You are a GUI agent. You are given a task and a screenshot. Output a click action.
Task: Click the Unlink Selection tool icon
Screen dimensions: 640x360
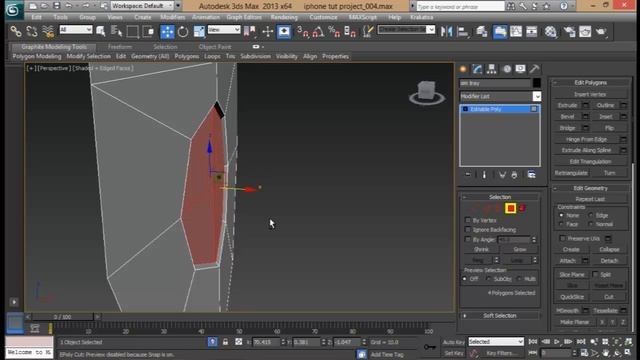32,31
